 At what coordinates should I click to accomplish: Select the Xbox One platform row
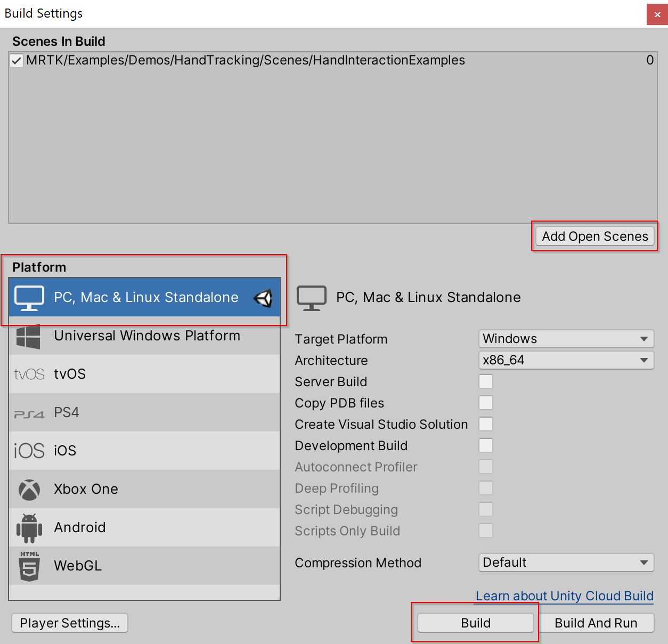click(x=144, y=489)
